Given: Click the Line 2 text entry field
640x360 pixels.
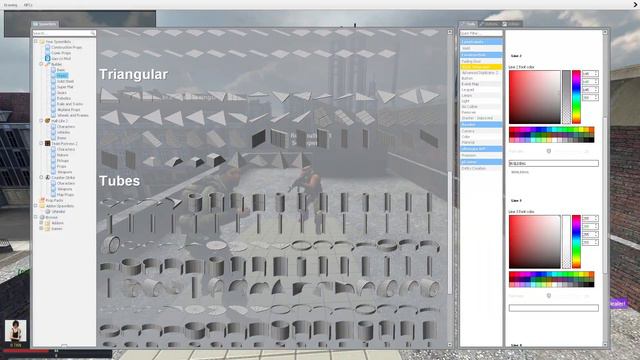Looking at the screenshot, I should [x=553, y=163].
